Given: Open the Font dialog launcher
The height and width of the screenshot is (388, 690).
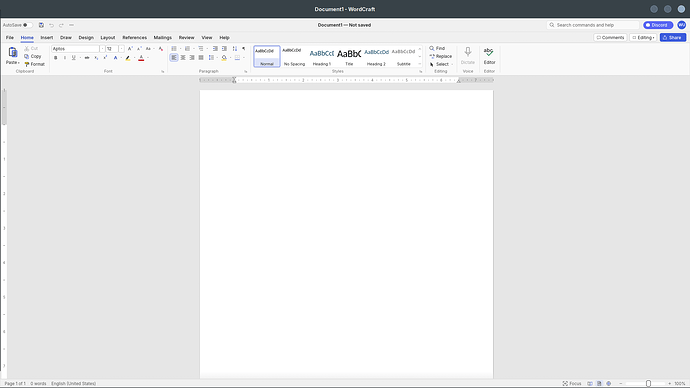Looking at the screenshot, I should click(x=163, y=71).
